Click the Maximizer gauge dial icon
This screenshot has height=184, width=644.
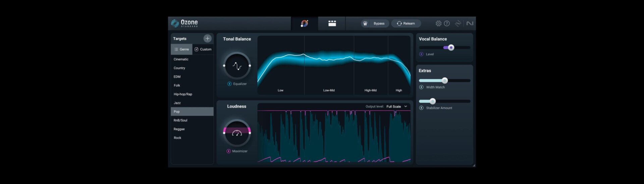click(x=237, y=133)
